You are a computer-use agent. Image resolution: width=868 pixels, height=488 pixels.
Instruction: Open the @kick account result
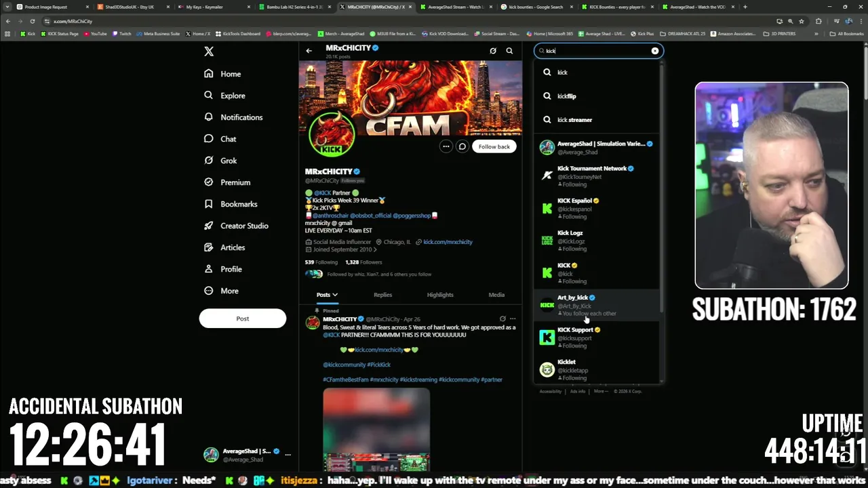click(x=597, y=272)
